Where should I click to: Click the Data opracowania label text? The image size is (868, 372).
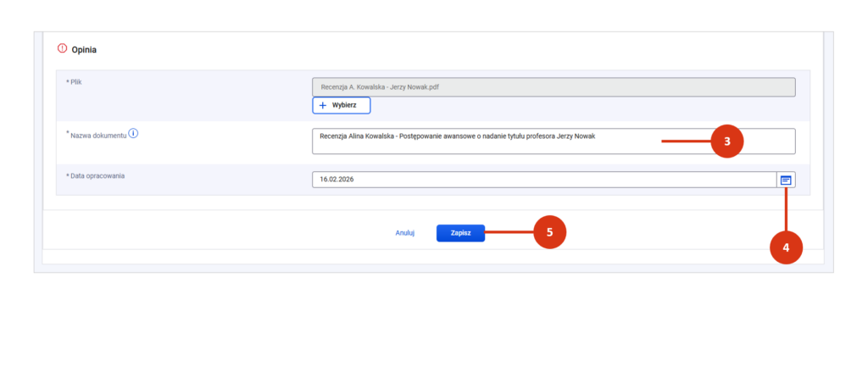tap(103, 175)
